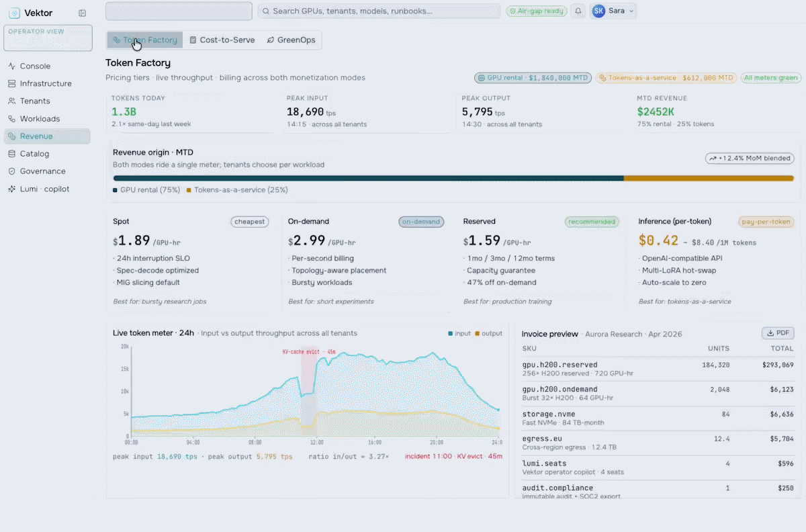This screenshot has height=532, width=806.
Task: Go to Tenants in the sidebar
Action: (47, 101)
